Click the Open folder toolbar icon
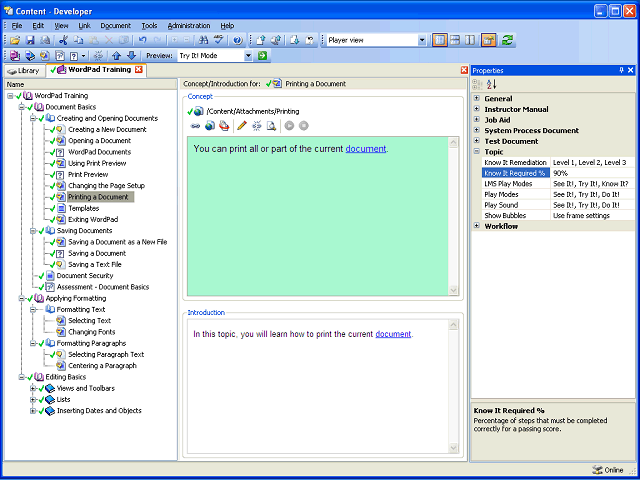This screenshot has height=480, width=640. click(x=15, y=40)
